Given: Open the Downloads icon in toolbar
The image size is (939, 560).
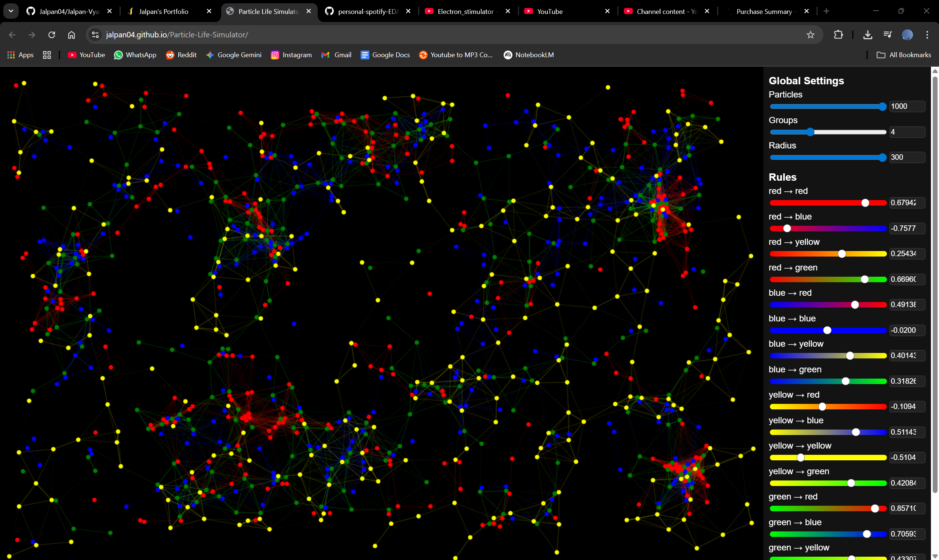Looking at the screenshot, I should (x=867, y=35).
